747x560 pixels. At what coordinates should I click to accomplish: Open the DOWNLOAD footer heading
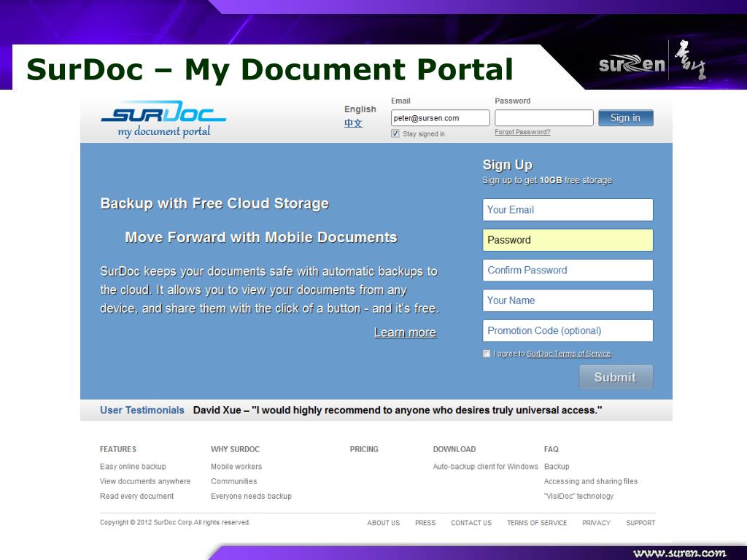tap(454, 449)
